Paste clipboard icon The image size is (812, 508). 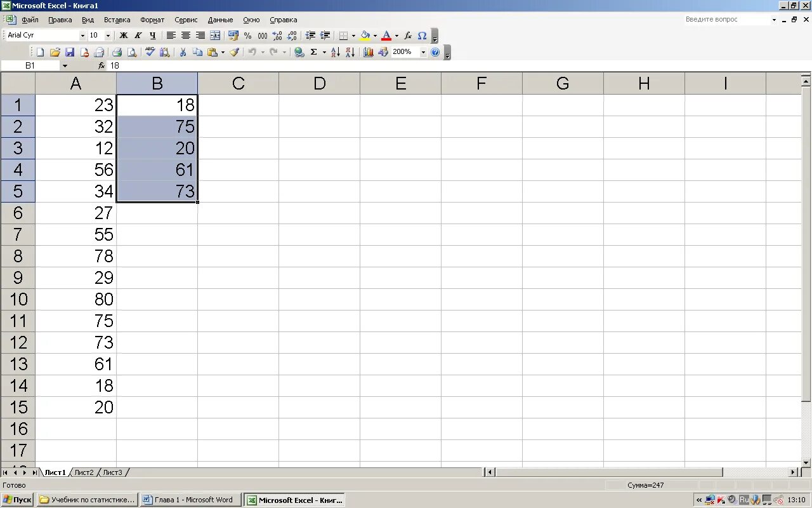click(x=213, y=52)
